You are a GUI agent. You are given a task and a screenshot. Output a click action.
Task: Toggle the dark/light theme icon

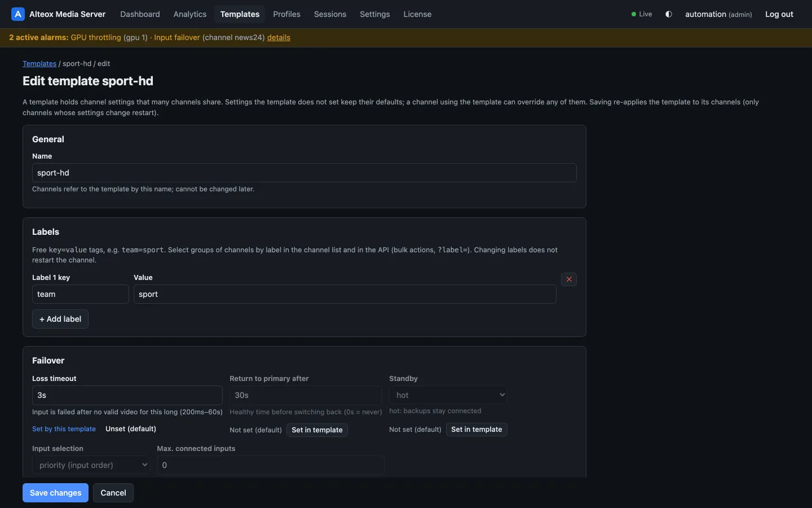tap(669, 14)
